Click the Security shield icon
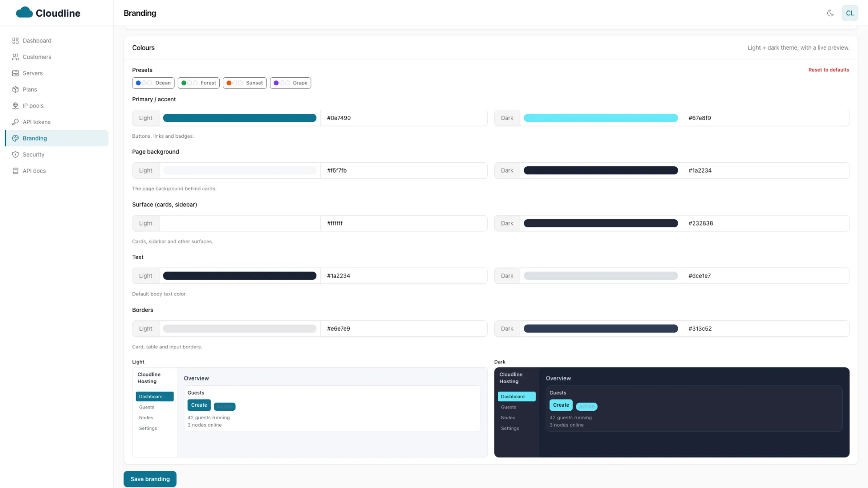The width and height of the screenshot is (868, 488). [15, 155]
